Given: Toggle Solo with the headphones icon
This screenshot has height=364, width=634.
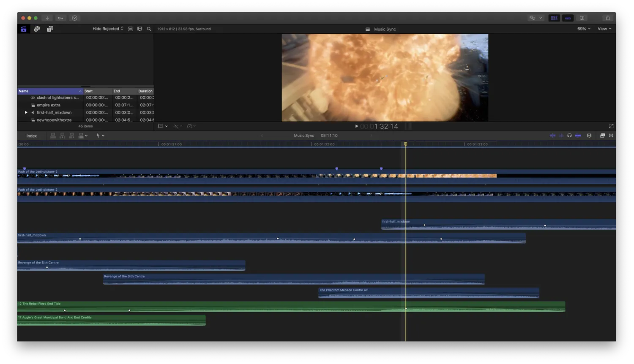Looking at the screenshot, I should (x=569, y=136).
